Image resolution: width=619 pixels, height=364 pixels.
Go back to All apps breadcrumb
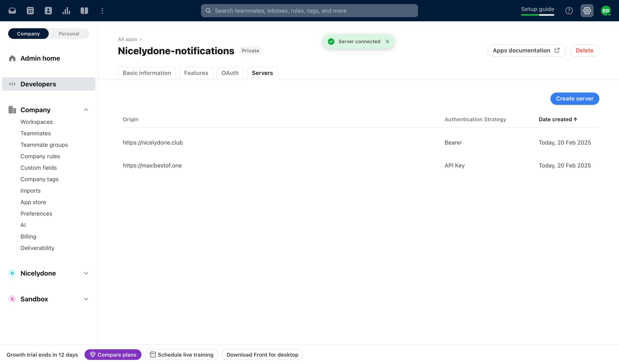[x=128, y=39]
